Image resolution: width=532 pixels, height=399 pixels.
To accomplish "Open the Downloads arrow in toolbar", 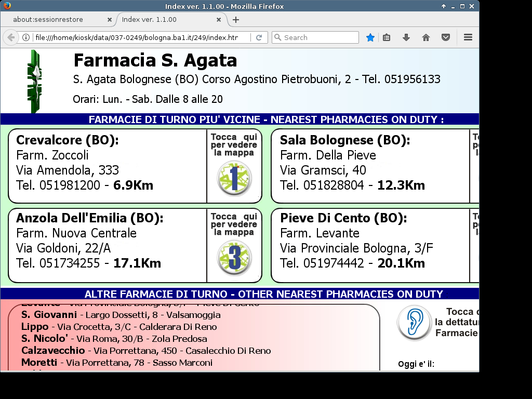I will tap(406, 37).
